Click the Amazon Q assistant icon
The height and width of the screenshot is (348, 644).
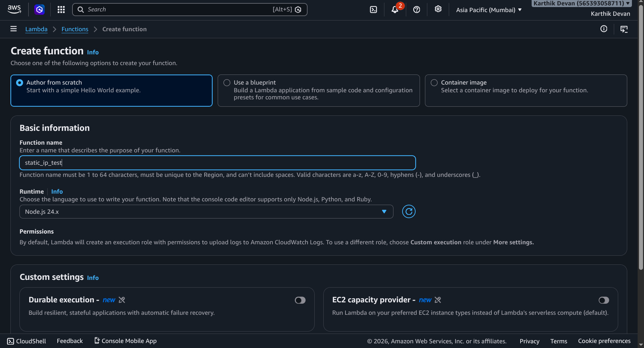tap(40, 10)
